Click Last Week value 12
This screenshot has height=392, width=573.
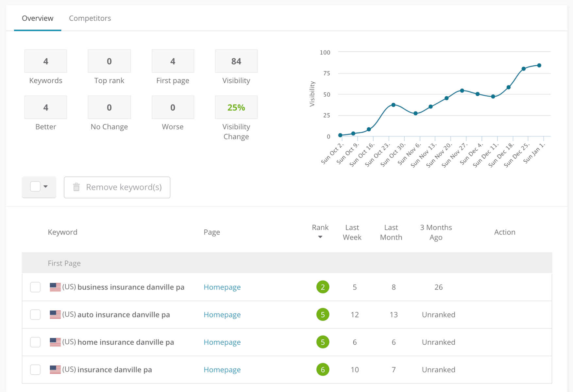[355, 315]
